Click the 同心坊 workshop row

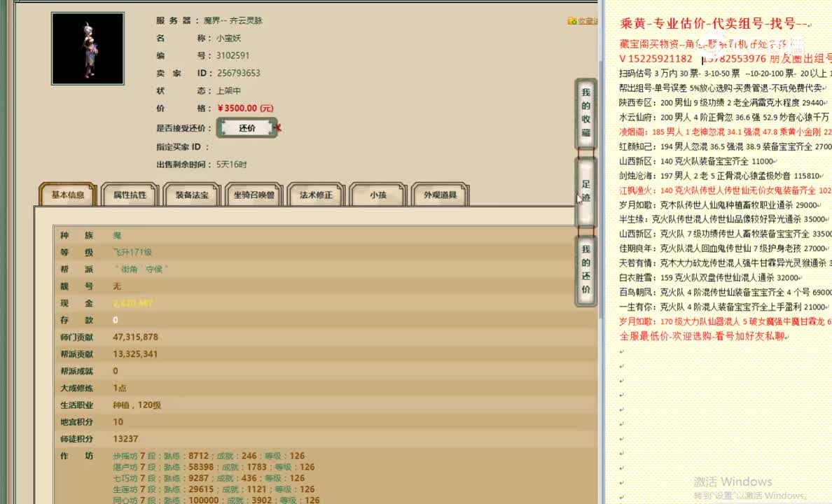(216, 500)
